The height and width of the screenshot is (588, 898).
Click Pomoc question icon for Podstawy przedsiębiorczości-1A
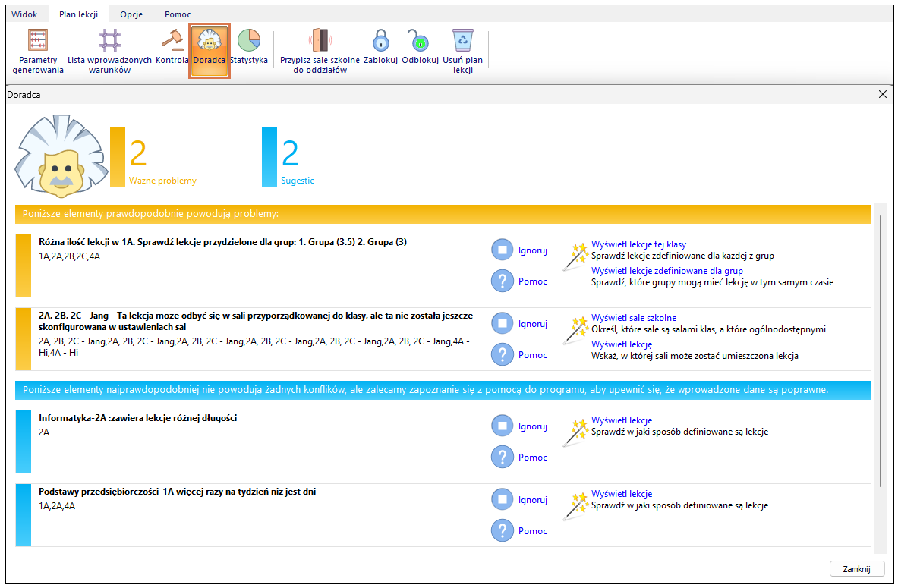click(x=503, y=531)
